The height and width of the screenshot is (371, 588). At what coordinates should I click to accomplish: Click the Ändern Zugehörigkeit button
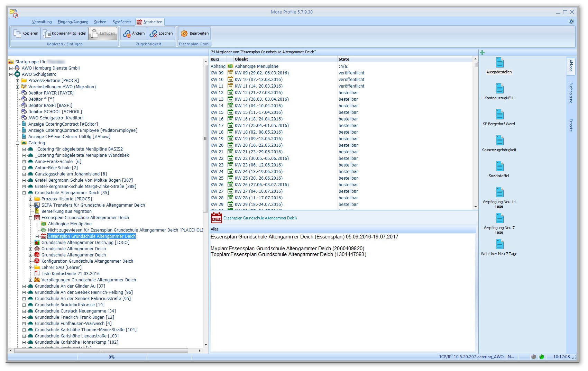[134, 34]
